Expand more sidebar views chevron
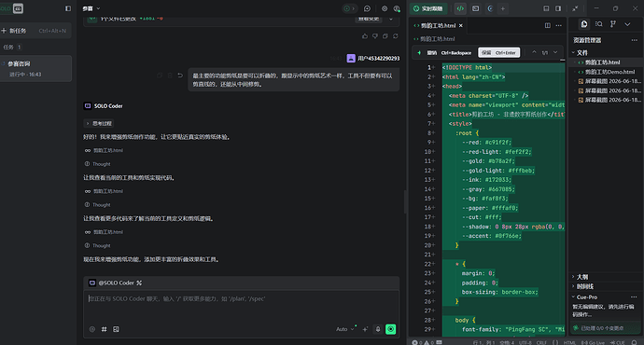644x345 pixels. [x=627, y=24]
